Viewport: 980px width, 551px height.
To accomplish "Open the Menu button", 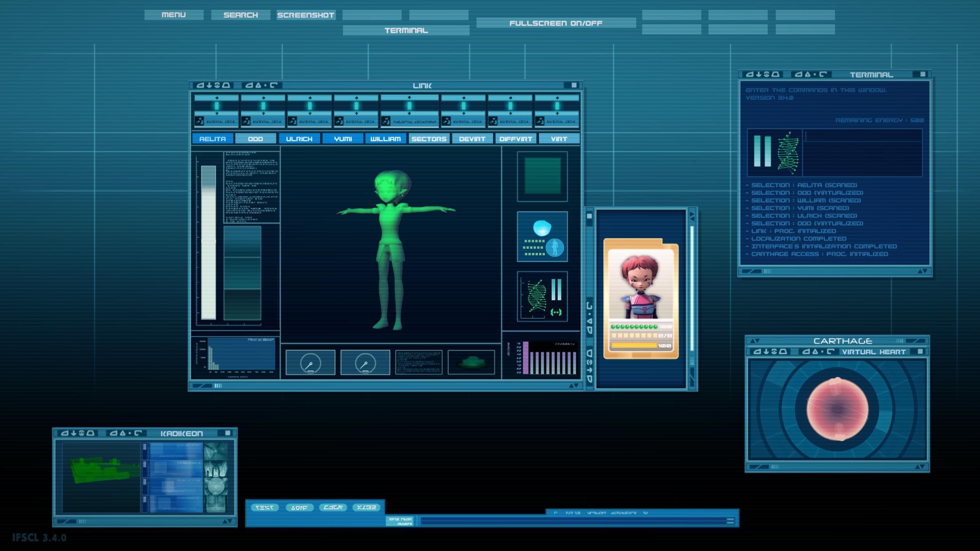I will coord(173,15).
